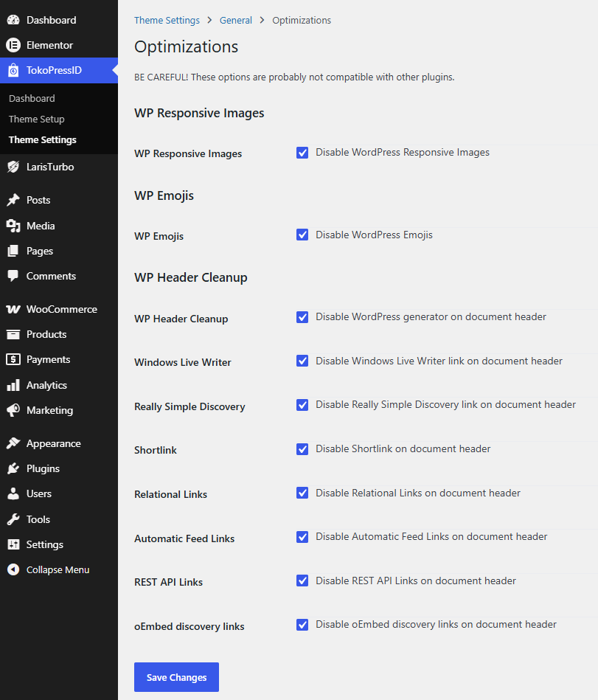Image resolution: width=598 pixels, height=700 pixels.
Task: Click the Appearance paintbrush icon
Action: [x=13, y=443]
